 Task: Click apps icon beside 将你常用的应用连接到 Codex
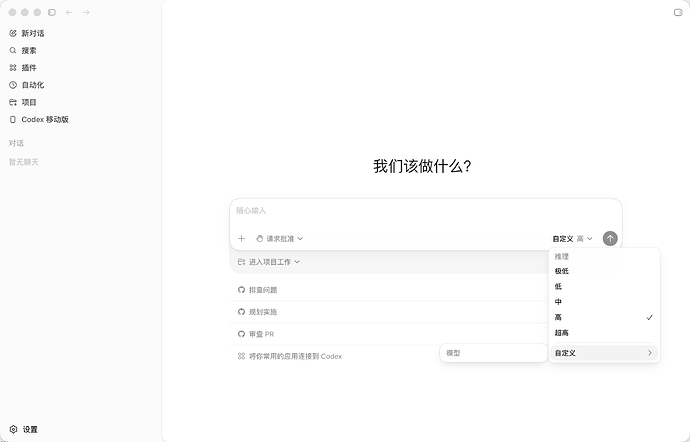tap(241, 356)
